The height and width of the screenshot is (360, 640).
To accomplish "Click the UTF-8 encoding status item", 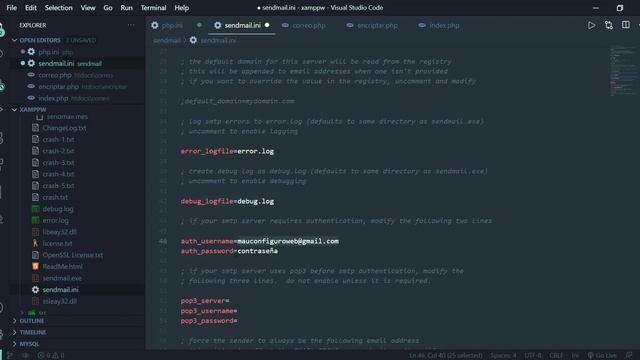I will click(533, 356).
